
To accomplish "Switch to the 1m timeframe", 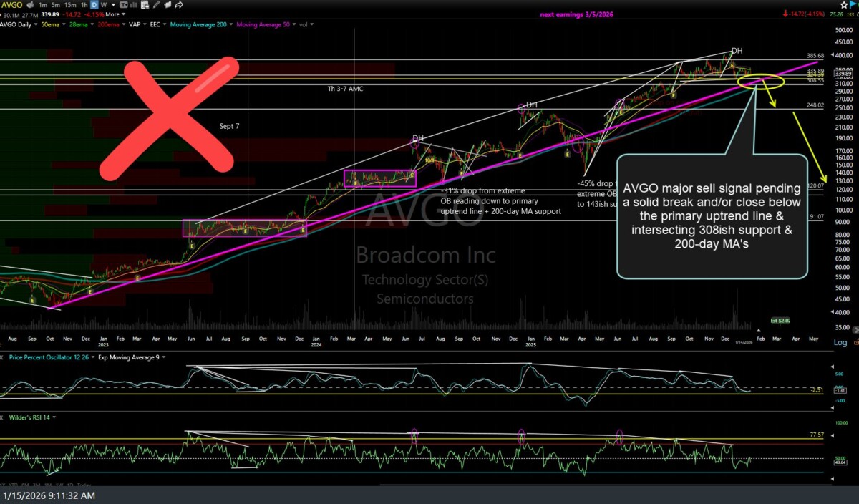I will click(x=42, y=4).
